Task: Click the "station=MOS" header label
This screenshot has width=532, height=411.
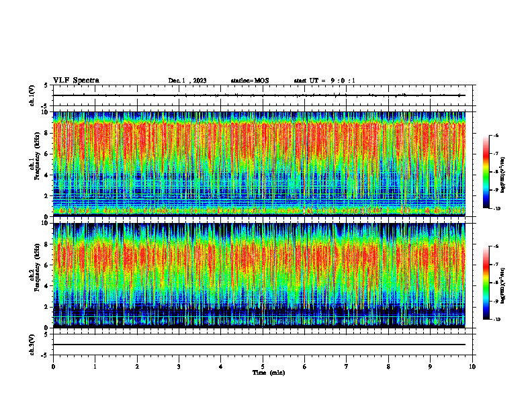Action: (250, 81)
